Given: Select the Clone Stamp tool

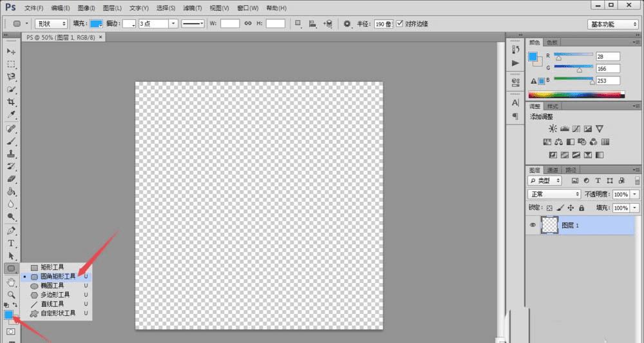Looking at the screenshot, I should tap(11, 154).
